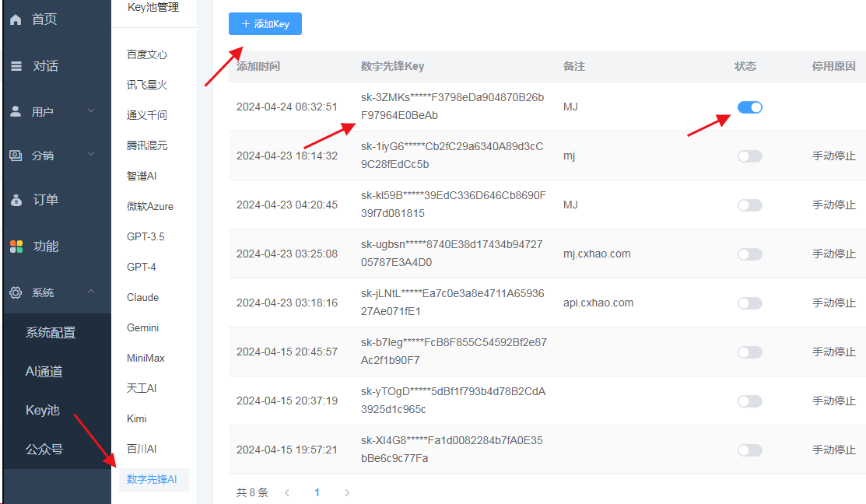866x504 pixels.
Task: Click the home icon beside 首页
Action: tap(16, 20)
